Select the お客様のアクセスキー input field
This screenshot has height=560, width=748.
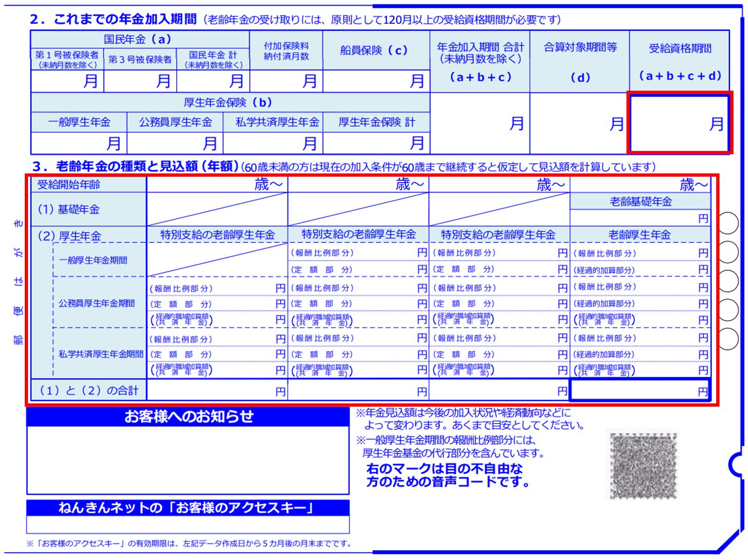point(188,524)
